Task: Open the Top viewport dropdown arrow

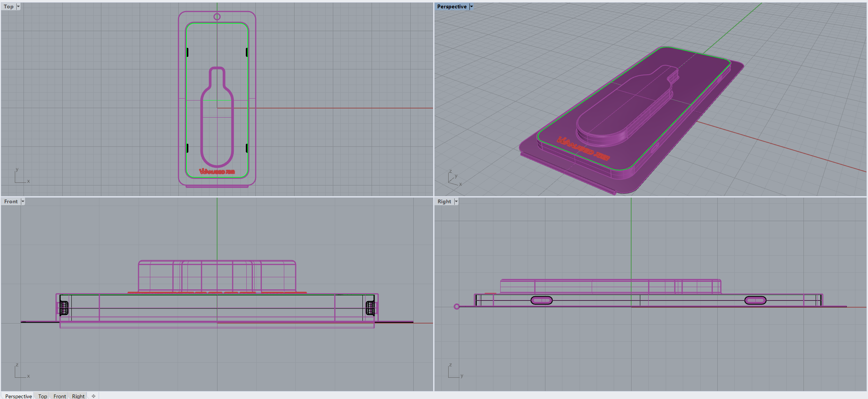Action: point(18,6)
